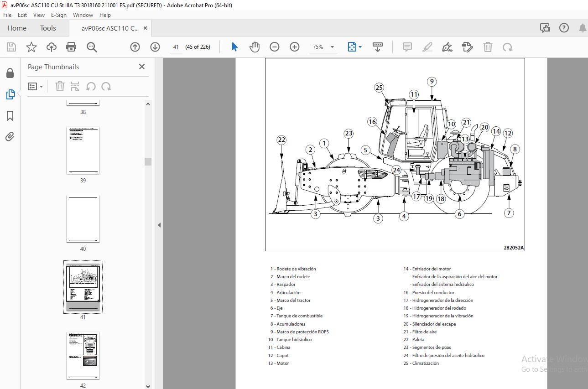
Task: Close the avP06sc document tab
Action: point(145,28)
